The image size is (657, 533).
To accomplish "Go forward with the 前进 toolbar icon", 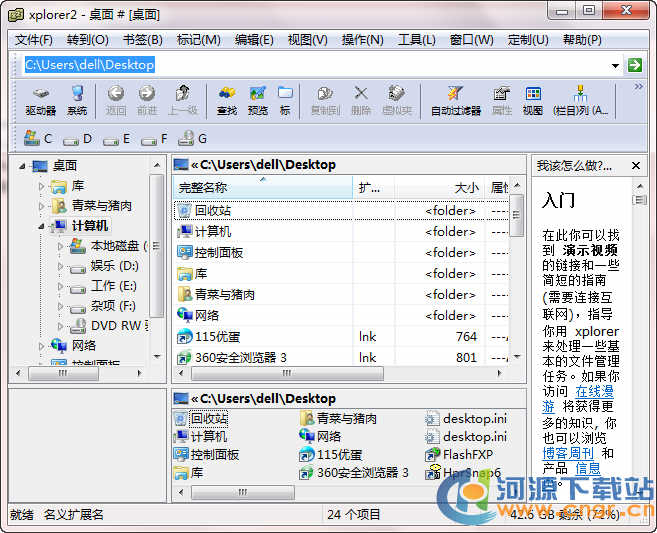I will coord(147,101).
